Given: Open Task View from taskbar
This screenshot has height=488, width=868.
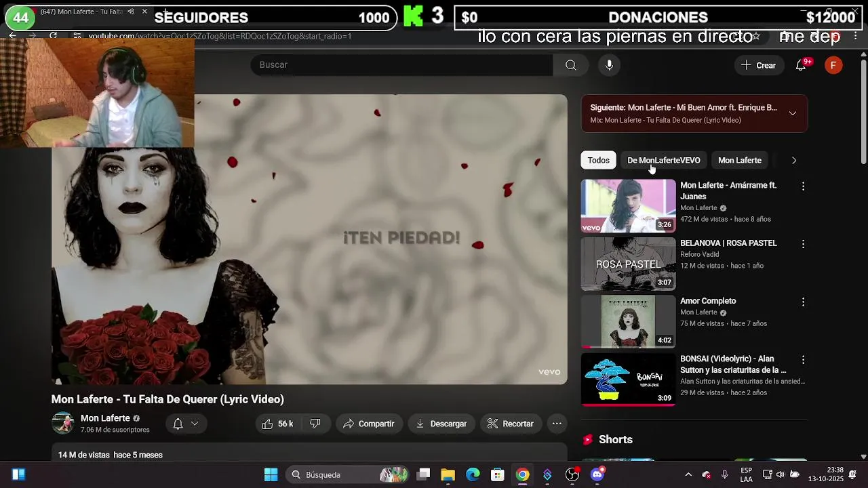Looking at the screenshot, I should pos(423,474).
